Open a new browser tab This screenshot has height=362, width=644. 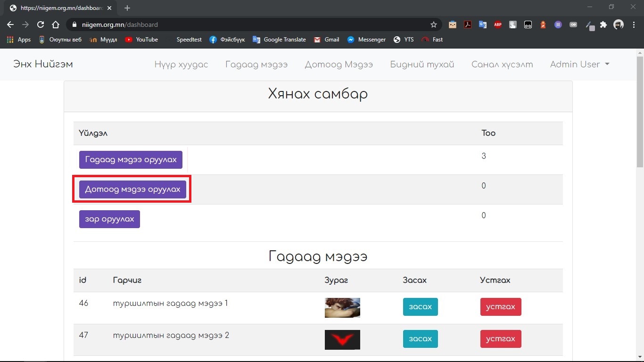click(127, 8)
